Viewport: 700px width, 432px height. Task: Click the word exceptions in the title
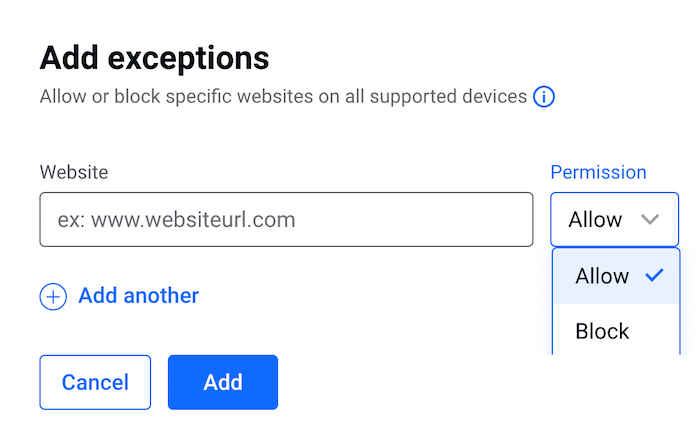pos(188,60)
